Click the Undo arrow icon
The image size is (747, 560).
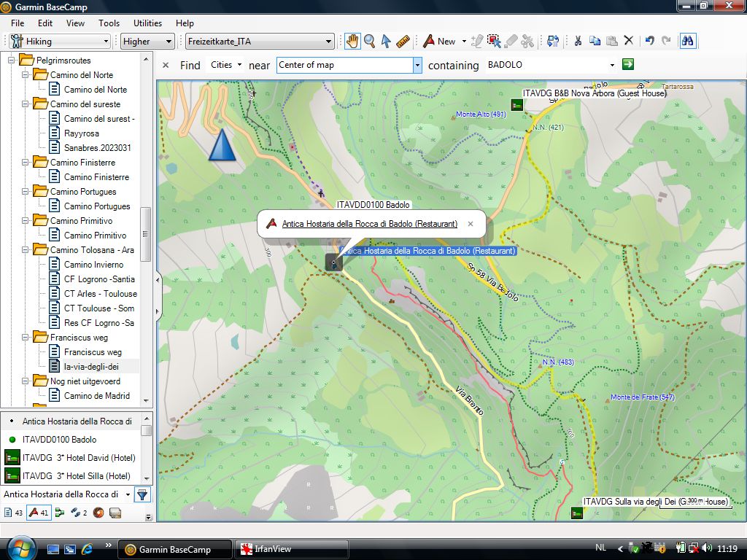[649, 42]
